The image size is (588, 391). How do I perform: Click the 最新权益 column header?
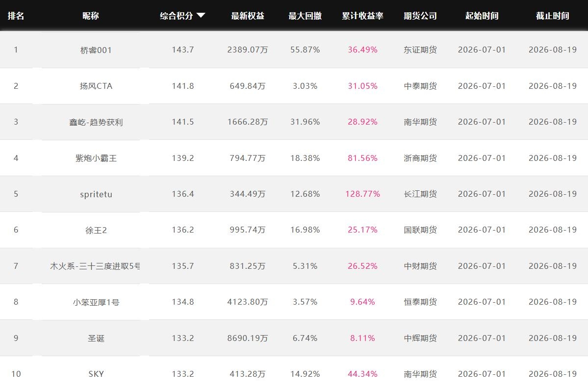click(x=248, y=16)
